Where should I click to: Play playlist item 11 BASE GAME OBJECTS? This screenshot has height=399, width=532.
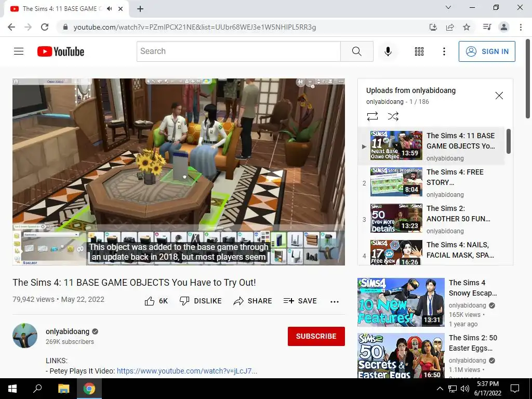coord(432,146)
